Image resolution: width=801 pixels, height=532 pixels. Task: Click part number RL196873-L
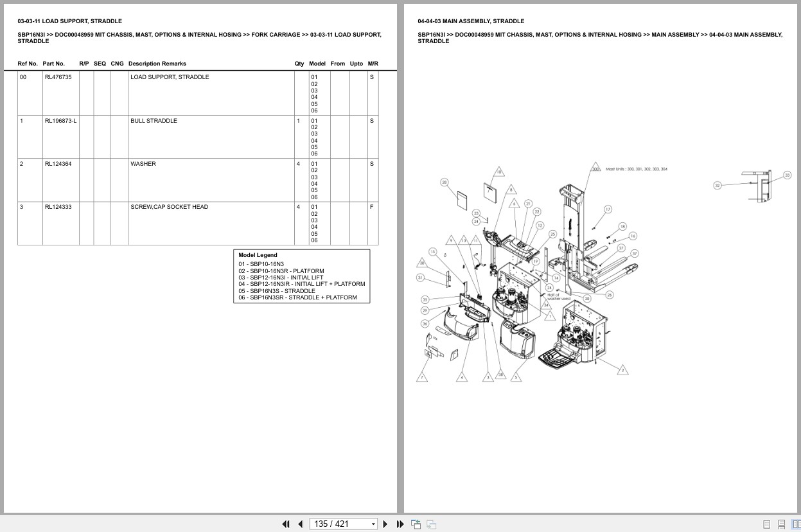tap(60, 121)
